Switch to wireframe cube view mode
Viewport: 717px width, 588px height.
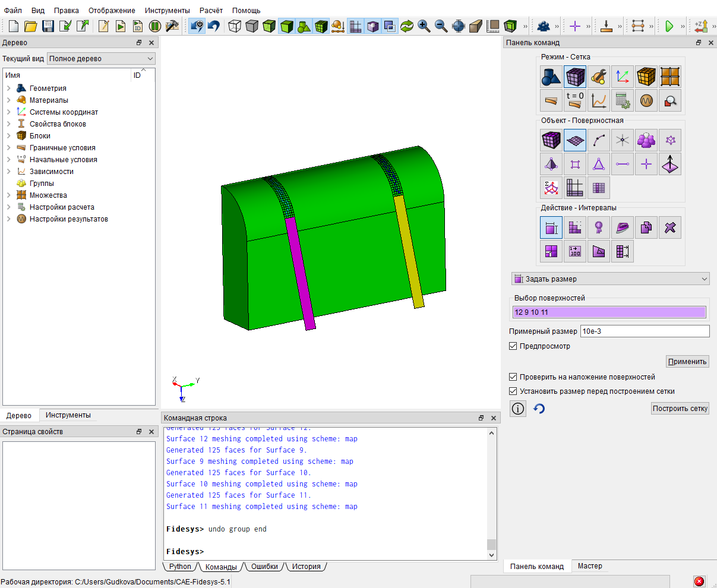235,26
